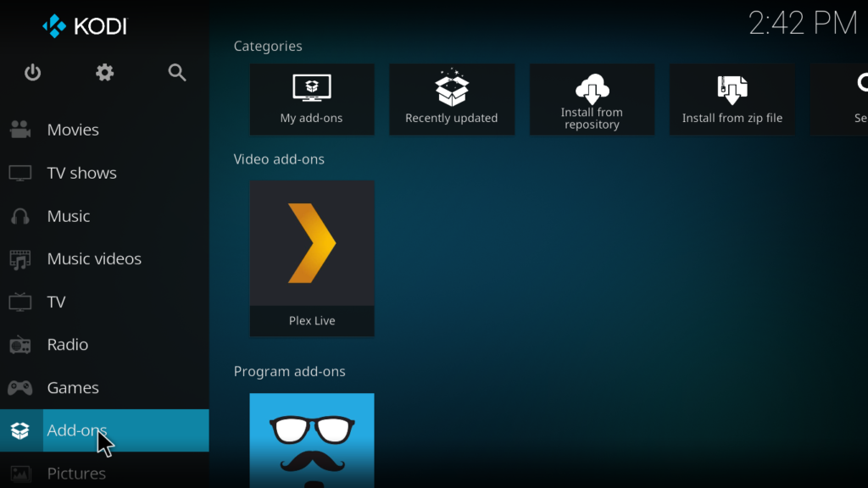
Task: Click the Add-ons box icon
Action: click(x=20, y=431)
